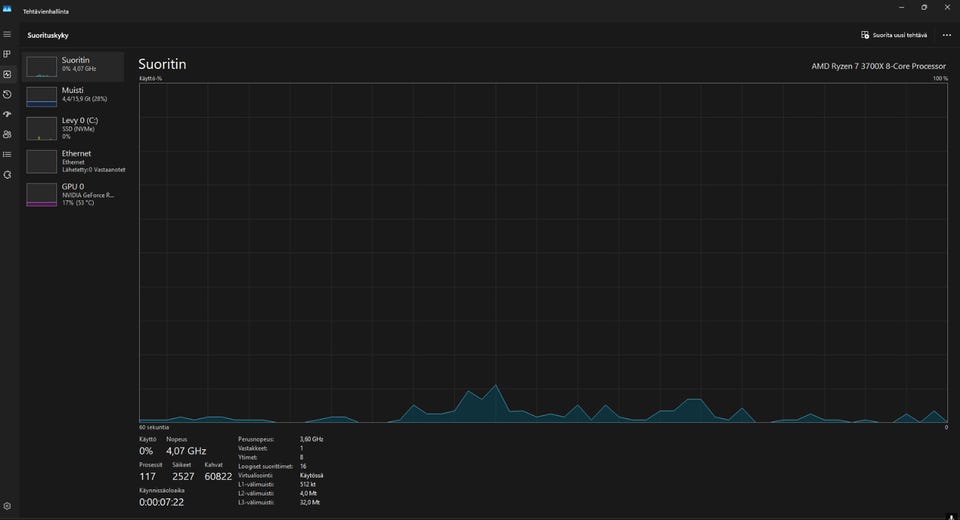This screenshot has height=520, width=960.
Task: Open the three-dot more options menu
Action: [x=947, y=35]
